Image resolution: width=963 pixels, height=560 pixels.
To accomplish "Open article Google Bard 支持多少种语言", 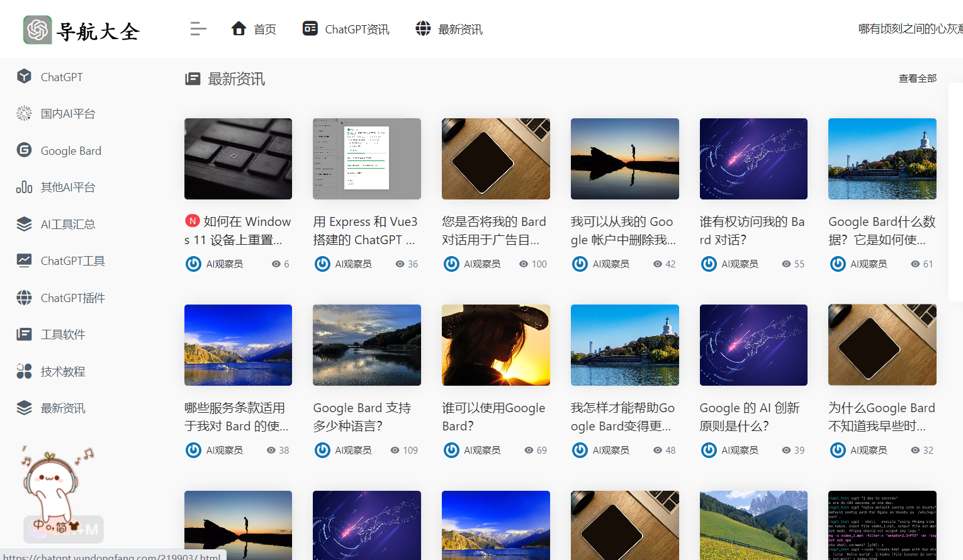I will pos(362,417).
